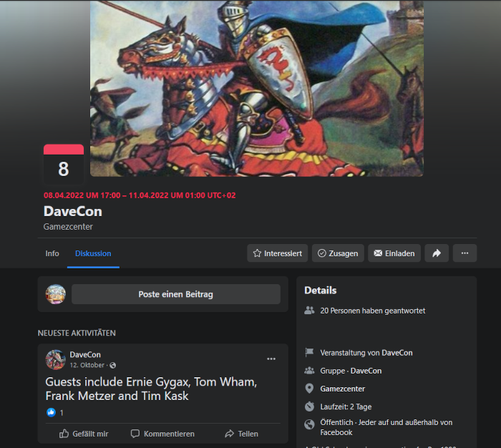The height and width of the screenshot is (448, 501).
Task: Click the DaveCon event title
Action: click(x=73, y=211)
